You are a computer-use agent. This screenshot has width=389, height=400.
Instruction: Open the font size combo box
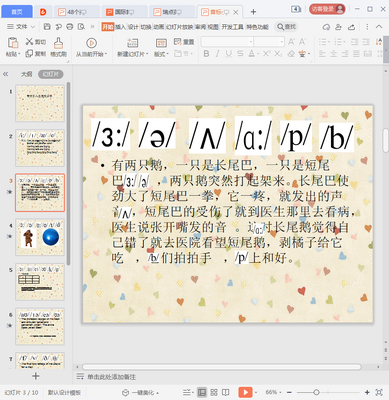click(269, 42)
